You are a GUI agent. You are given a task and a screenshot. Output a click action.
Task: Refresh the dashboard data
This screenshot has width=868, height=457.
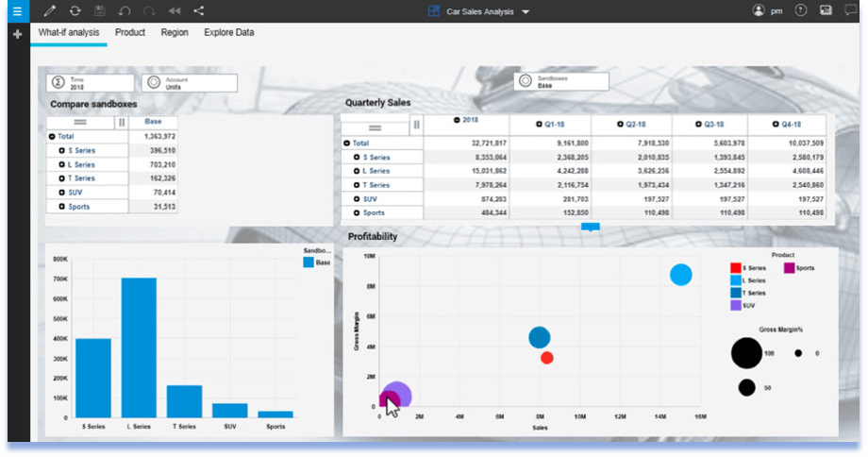click(75, 11)
